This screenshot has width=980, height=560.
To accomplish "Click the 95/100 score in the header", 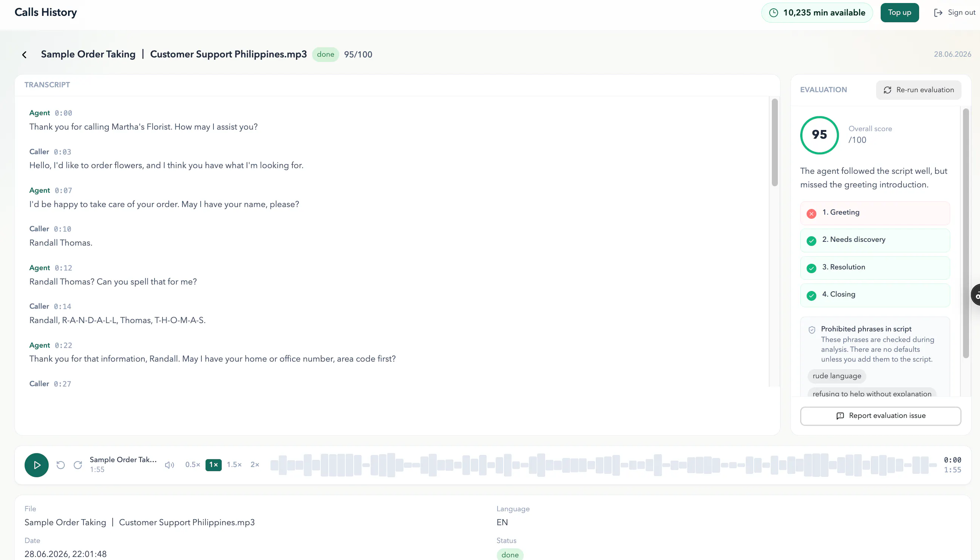I will pos(358,55).
